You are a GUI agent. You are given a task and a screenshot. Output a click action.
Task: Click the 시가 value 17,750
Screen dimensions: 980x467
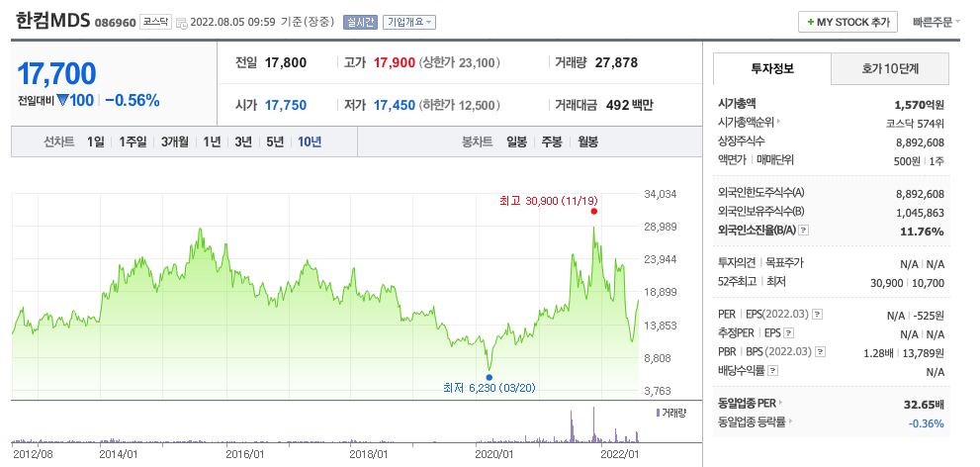click(286, 105)
